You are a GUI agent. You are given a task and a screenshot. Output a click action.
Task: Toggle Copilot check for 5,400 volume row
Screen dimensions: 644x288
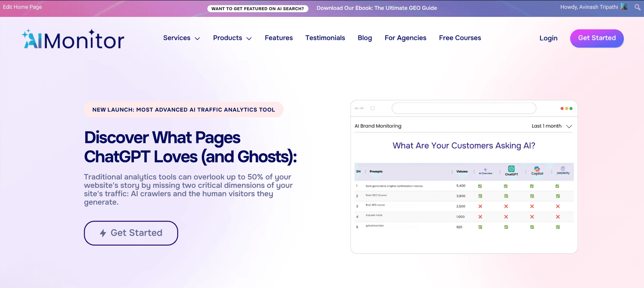point(532,186)
